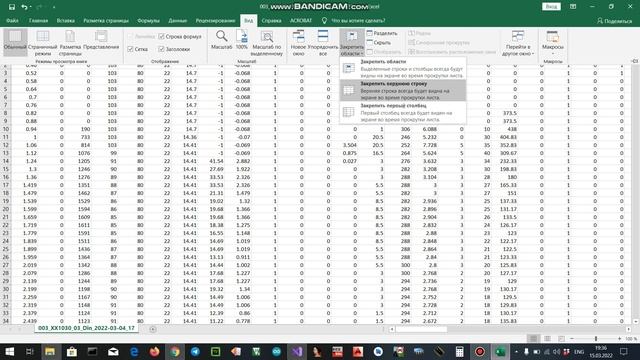Click the Поделиться (Share) button
Viewport: 640px width, 360px height.
[x=614, y=21]
